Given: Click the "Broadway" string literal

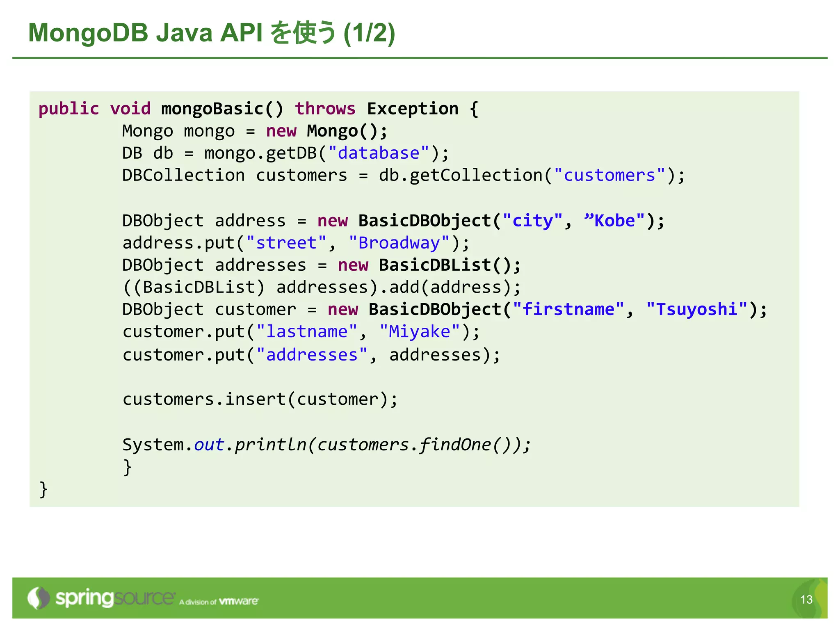Looking at the screenshot, I should tap(399, 243).
